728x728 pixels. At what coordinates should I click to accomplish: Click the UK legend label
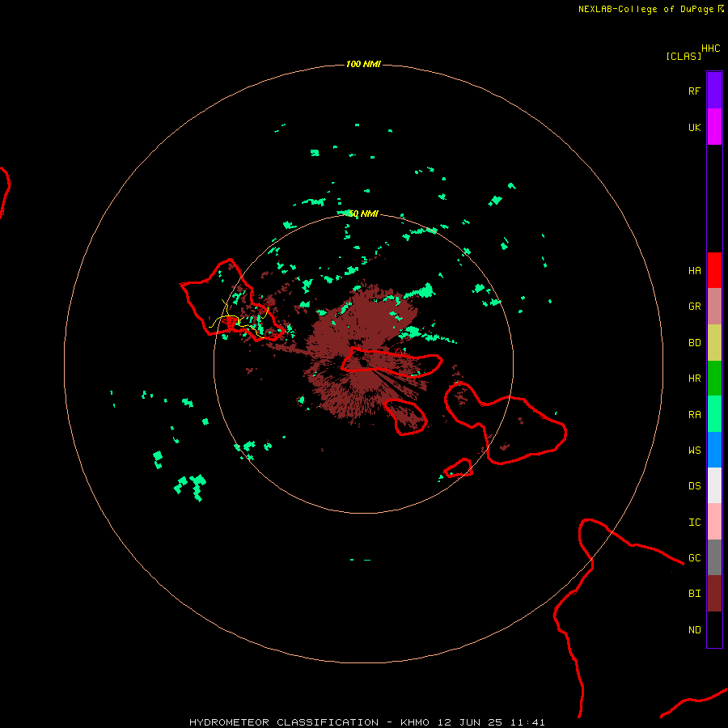coord(695,128)
